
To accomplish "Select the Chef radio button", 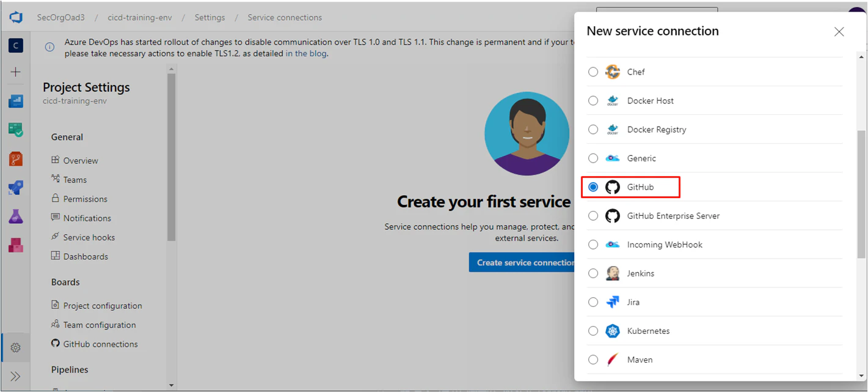I will (x=593, y=72).
